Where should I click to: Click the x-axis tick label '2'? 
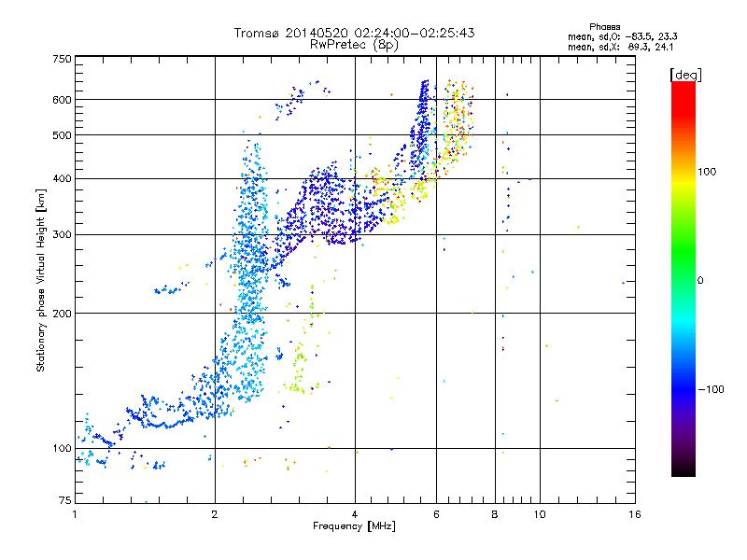215,514
